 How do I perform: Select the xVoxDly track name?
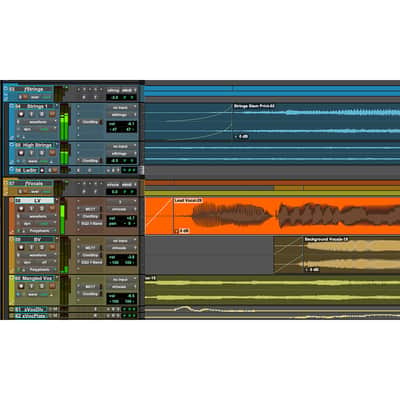tap(31, 309)
